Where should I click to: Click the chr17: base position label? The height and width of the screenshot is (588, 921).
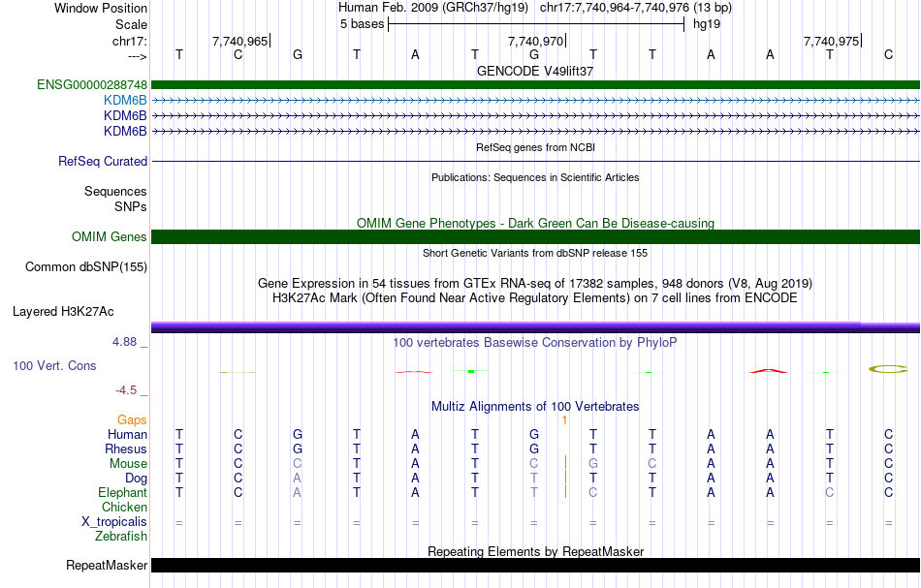(x=130, y=41)
